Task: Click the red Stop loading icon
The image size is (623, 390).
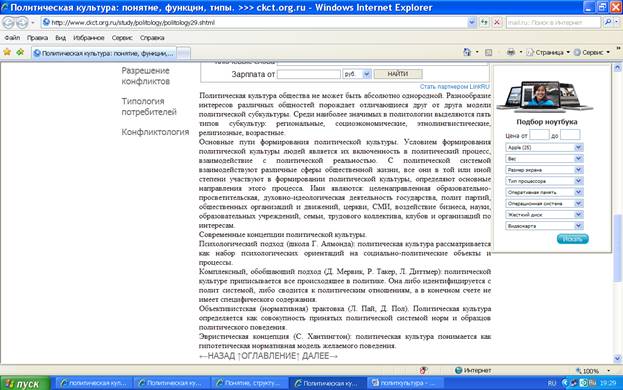Action: click(497, 23)
